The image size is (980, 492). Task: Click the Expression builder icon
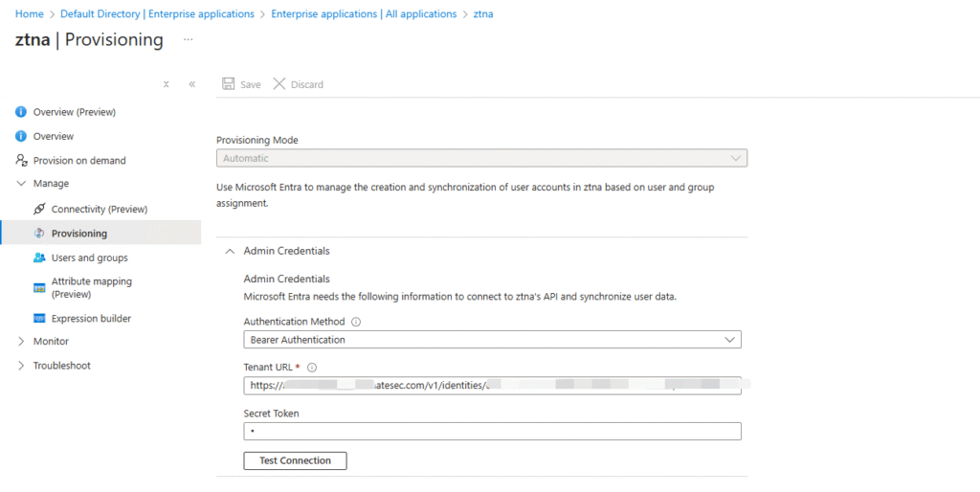click(x=39, y=318)
